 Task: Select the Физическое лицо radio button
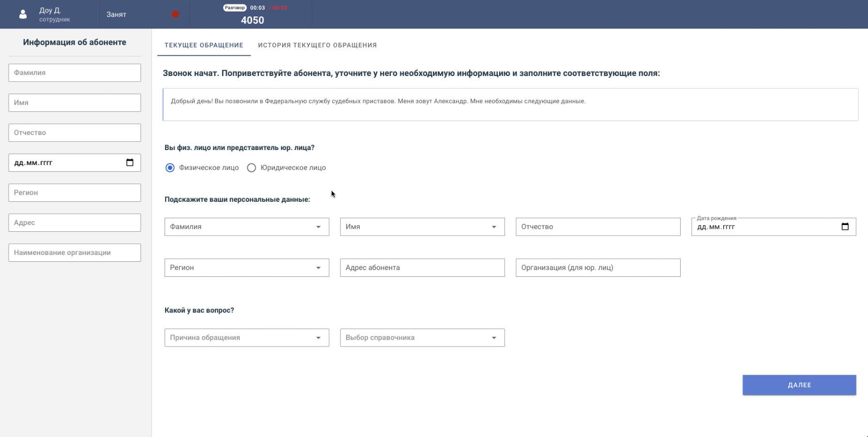(x=170, y=168)
